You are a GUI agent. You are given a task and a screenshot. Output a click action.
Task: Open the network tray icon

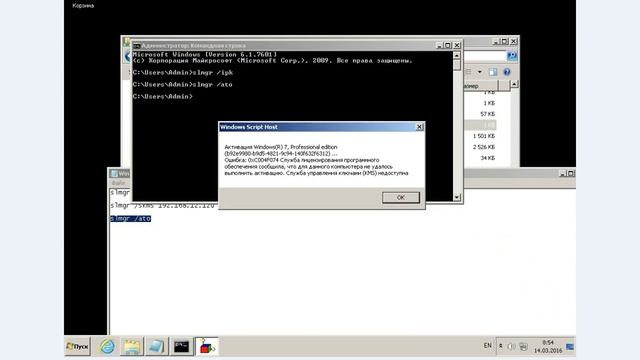(523, 347)
